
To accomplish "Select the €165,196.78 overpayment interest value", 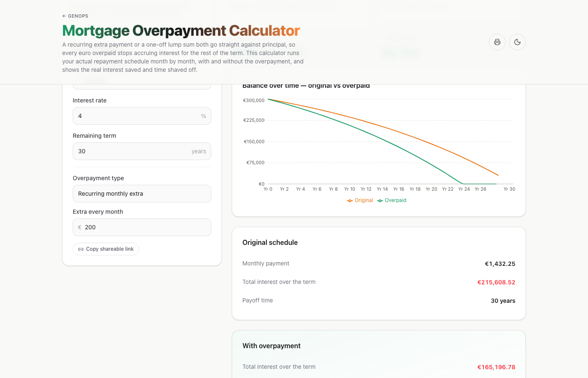I will [496, 367].
